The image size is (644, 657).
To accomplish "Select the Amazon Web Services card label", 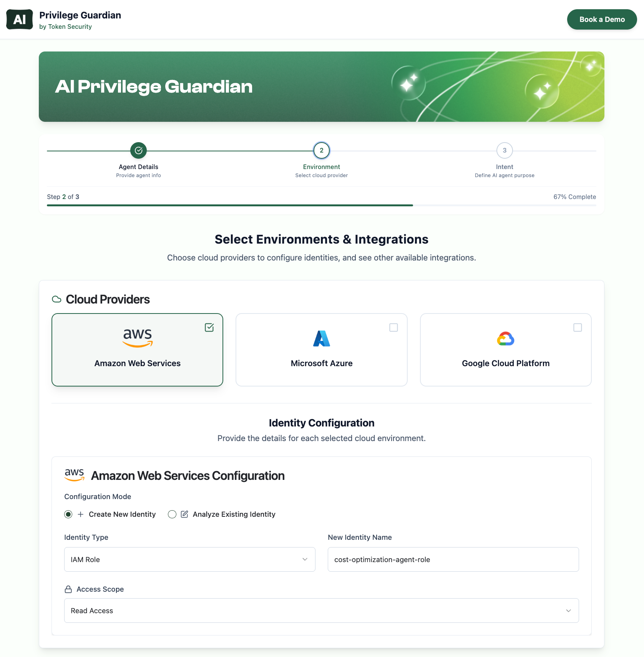I will click(138, 363).
